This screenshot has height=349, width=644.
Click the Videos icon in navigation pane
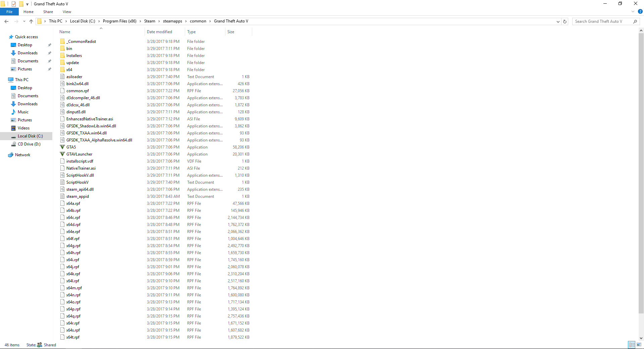13,128
